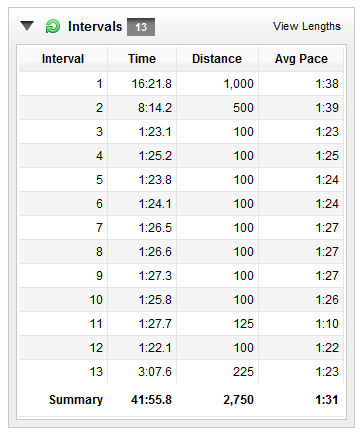
Task: Select interval 12 time 1:22.1
Action: (x=155, y=348)
